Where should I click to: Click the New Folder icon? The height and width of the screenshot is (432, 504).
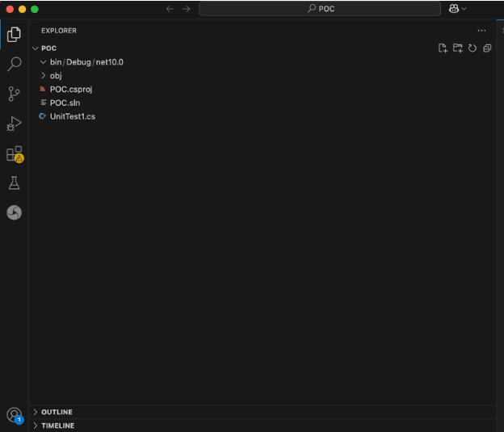click(x=457, y=48)
